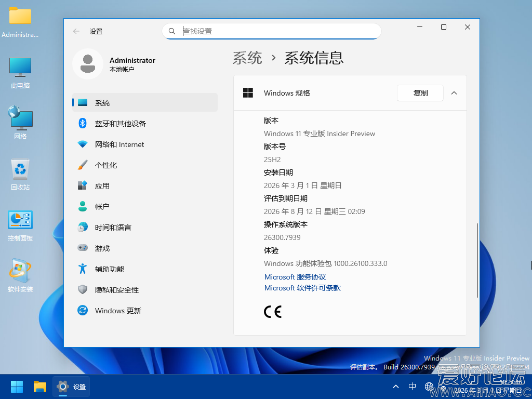Open the Microsoft 服务协议 link

point(295,277)
